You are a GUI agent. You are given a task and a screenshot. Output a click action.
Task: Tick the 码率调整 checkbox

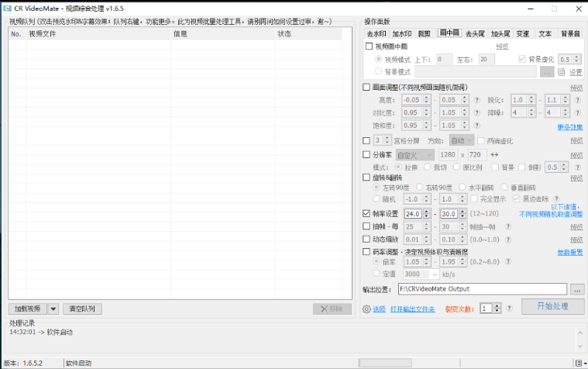click(366, 252)
